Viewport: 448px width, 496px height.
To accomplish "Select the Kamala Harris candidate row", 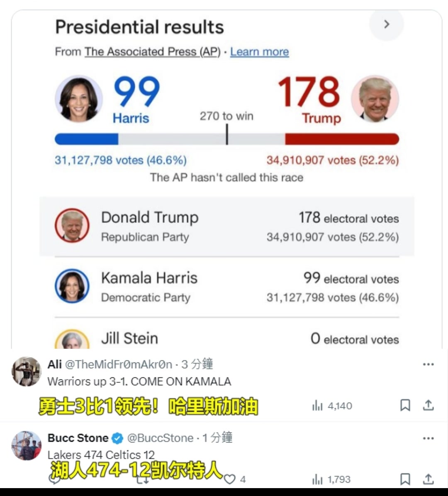I will coord(227,286).
